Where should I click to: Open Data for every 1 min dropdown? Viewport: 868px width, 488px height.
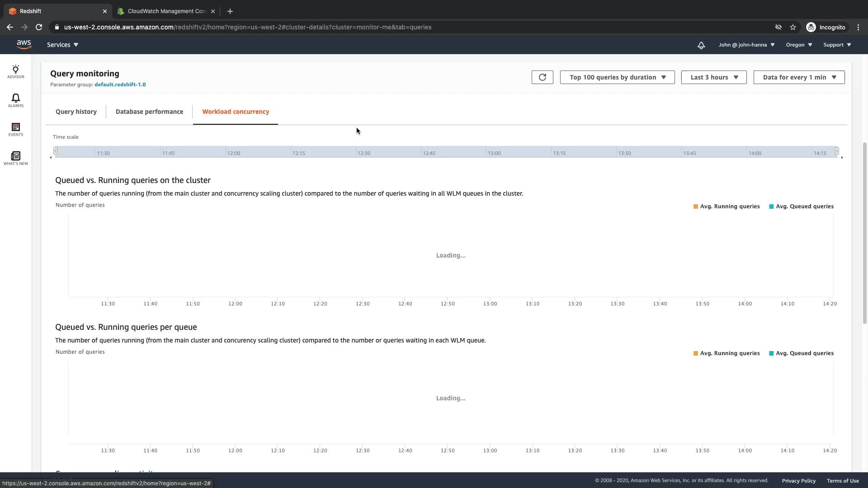coord(799,77)
